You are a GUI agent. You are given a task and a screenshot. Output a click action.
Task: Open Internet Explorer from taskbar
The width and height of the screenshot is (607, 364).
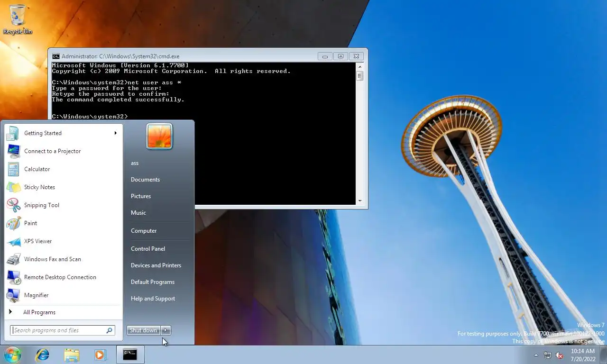[42, 354]
